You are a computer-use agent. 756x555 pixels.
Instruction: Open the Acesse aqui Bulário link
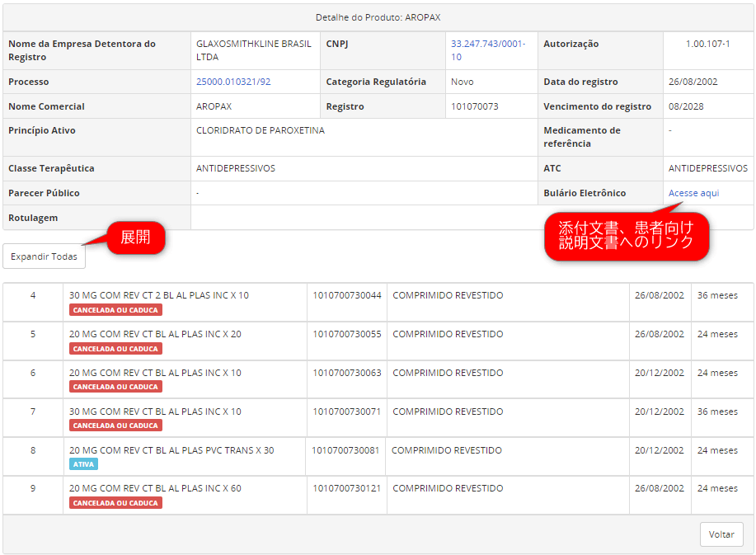[x=693, y=193]
